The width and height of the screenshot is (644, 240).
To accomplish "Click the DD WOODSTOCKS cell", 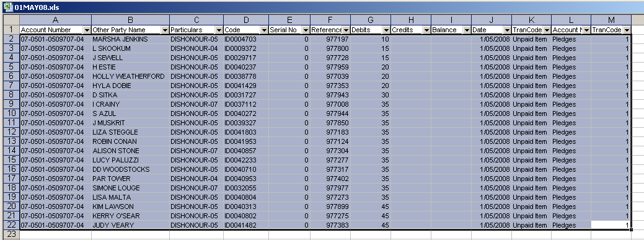I will click(131, 169).
